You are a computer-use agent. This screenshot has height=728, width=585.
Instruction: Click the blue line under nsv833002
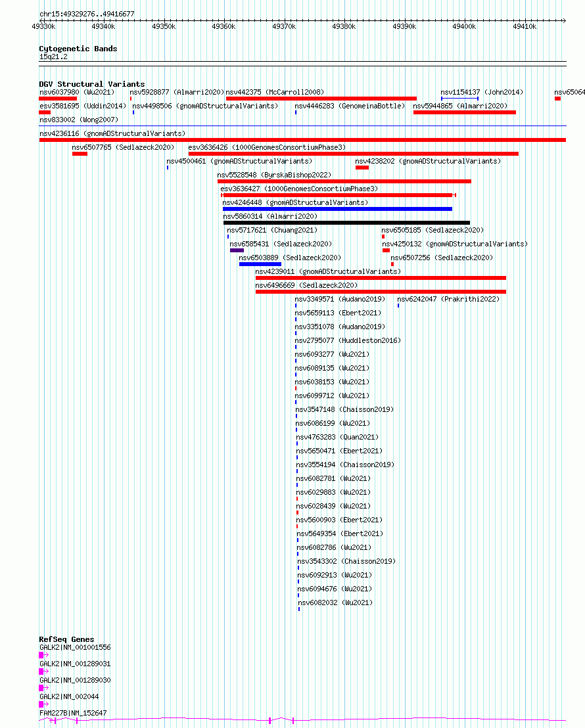point(302,125)
